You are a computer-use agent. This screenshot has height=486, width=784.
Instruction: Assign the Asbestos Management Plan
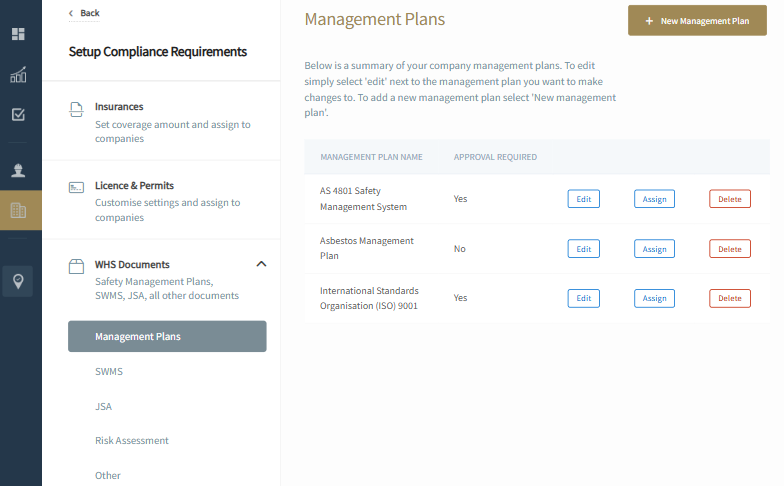point(654,249)
